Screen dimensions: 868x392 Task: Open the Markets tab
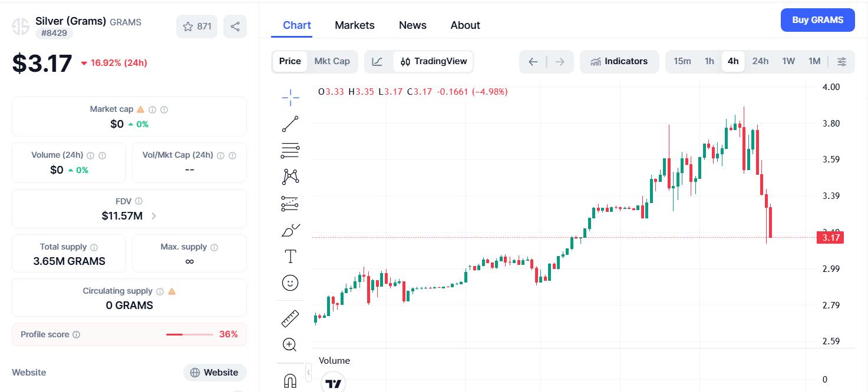coord(355,25)
